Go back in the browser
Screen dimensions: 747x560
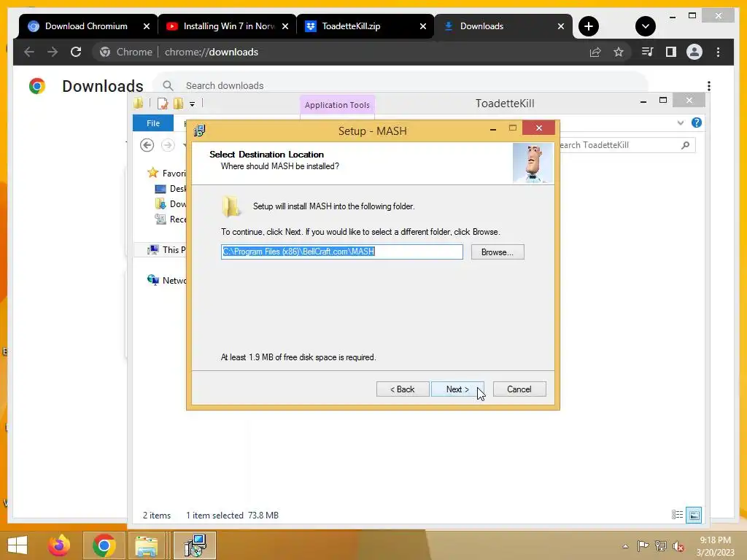click(x=29, y=52)
